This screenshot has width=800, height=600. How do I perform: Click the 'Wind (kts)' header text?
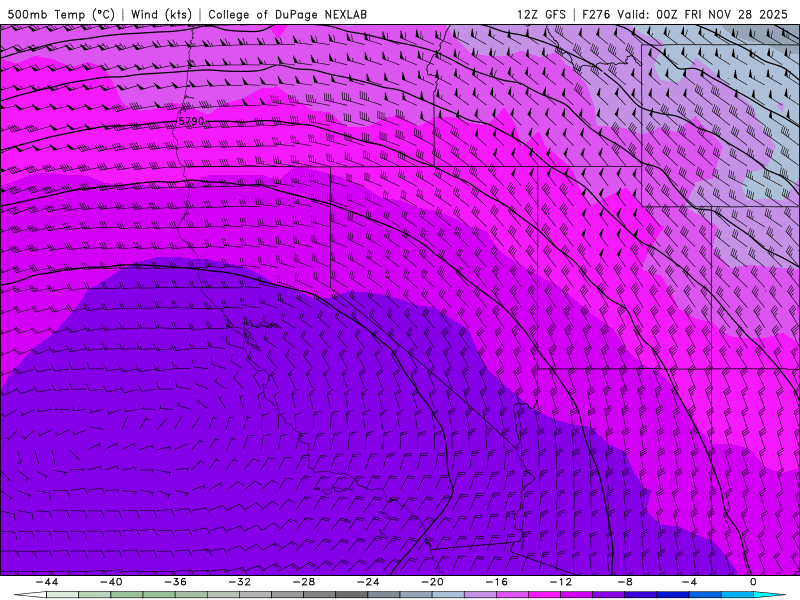coord(161,14)
